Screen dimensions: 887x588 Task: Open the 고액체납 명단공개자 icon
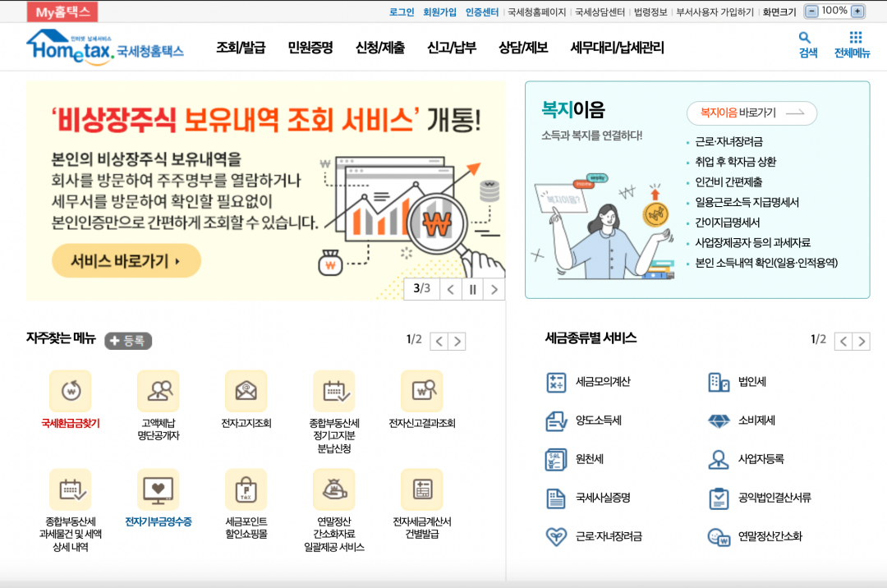pyautogui.click(x=159, y=391)
